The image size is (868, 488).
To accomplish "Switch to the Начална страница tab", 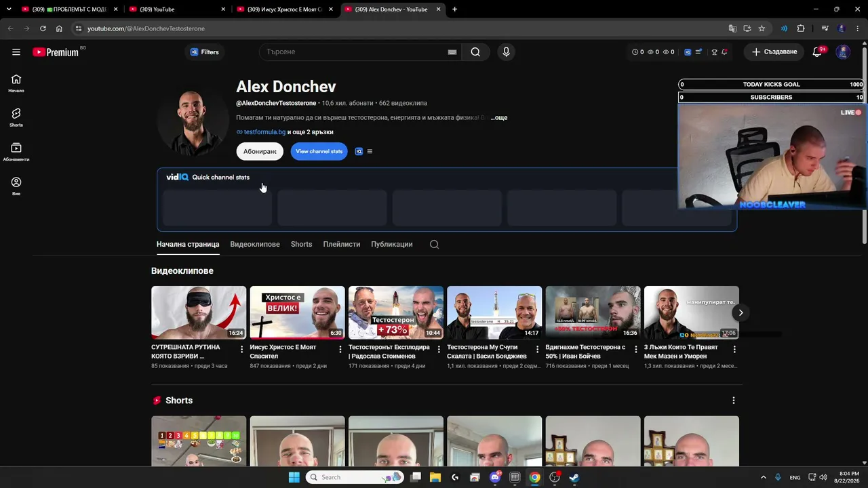I will [x=188, y=245].
